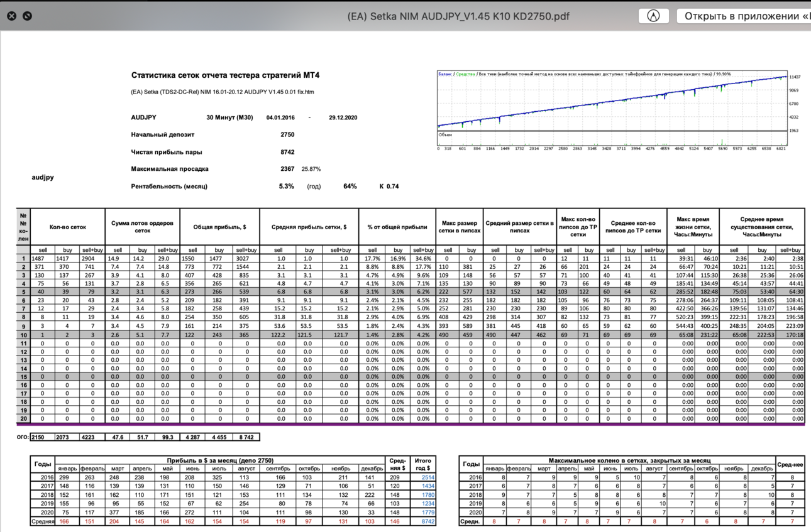Click 'Средняя прибыль сетки, $' column header

point(309,227)
